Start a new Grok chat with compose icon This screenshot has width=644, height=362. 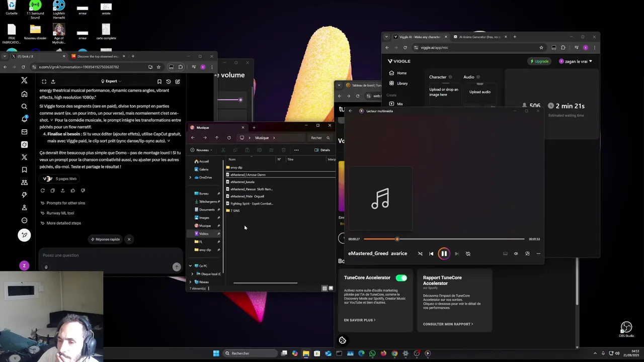coord(178,81)
